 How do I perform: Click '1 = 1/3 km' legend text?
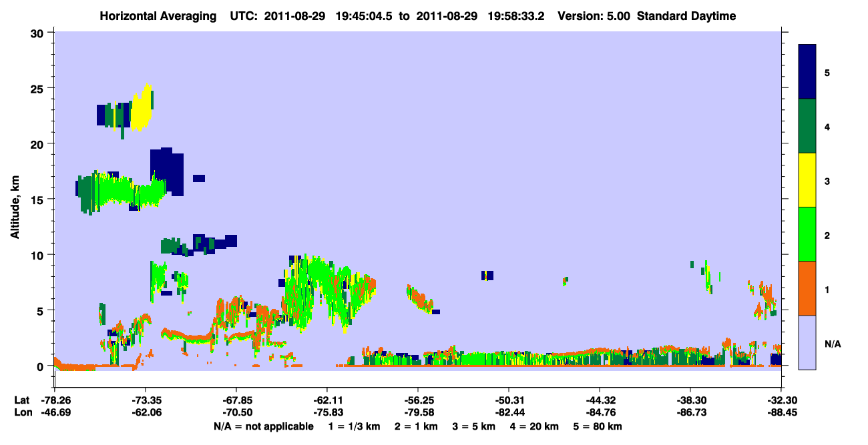[x=355, y=426]
